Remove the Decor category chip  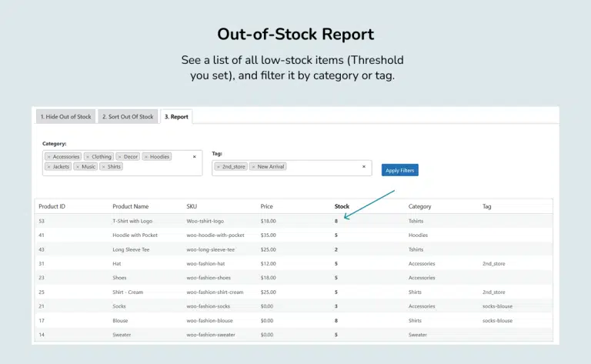[x=120, y=157]
